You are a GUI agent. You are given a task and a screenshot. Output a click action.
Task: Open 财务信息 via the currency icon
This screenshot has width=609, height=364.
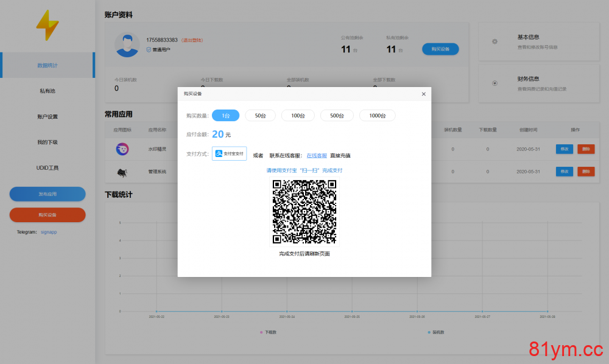(x=495, y=83)
